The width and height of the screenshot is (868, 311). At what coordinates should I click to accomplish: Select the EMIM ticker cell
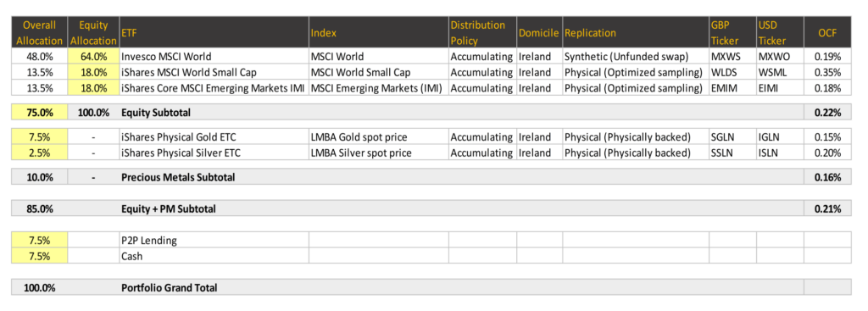732,88
